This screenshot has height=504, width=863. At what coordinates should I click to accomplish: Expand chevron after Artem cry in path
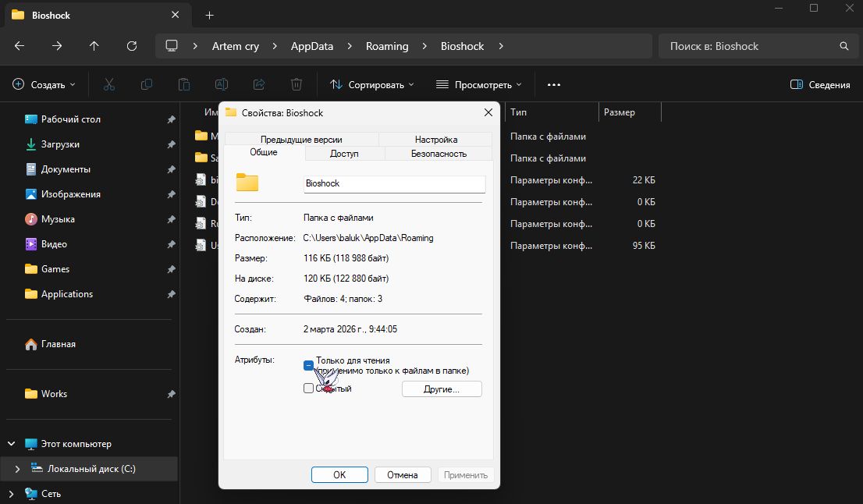point(274,46)
